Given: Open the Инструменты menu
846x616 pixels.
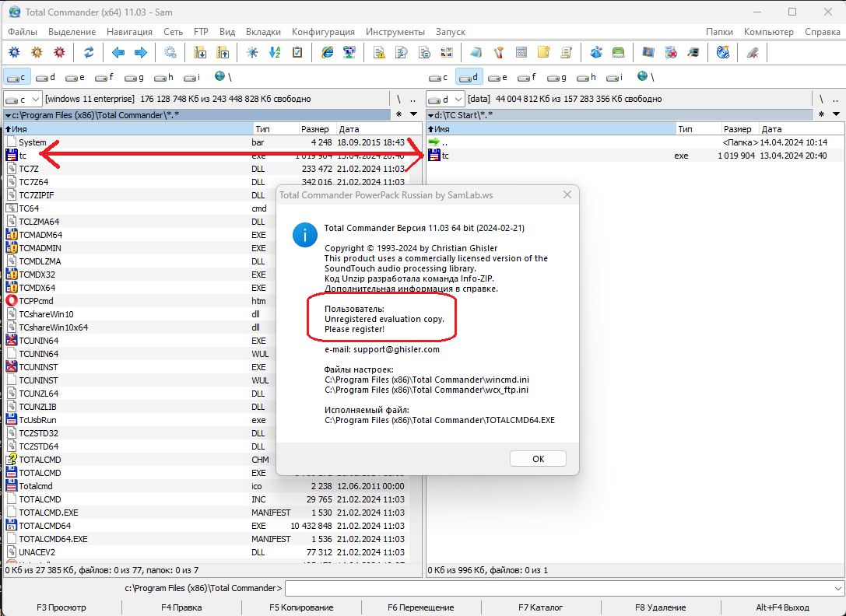Looking at the screenshot, I should click(x=395, y=32).
